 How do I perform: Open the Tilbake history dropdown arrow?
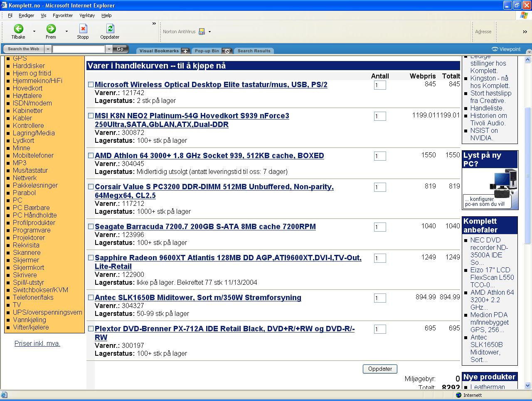(x=34, y=32)
